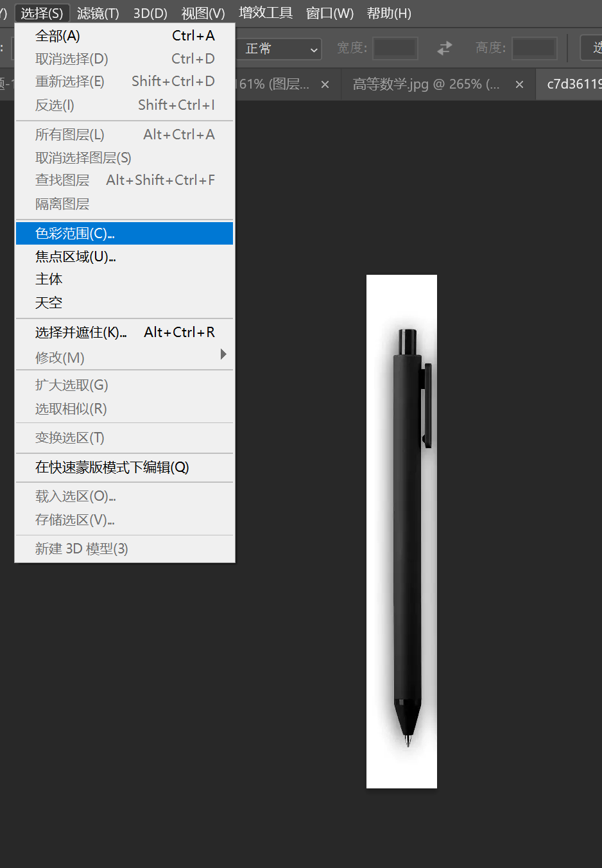Toggle 在快速蒙版模式下编辑(Q)
This screenshot has width=602, height=868.
point(125,467)
